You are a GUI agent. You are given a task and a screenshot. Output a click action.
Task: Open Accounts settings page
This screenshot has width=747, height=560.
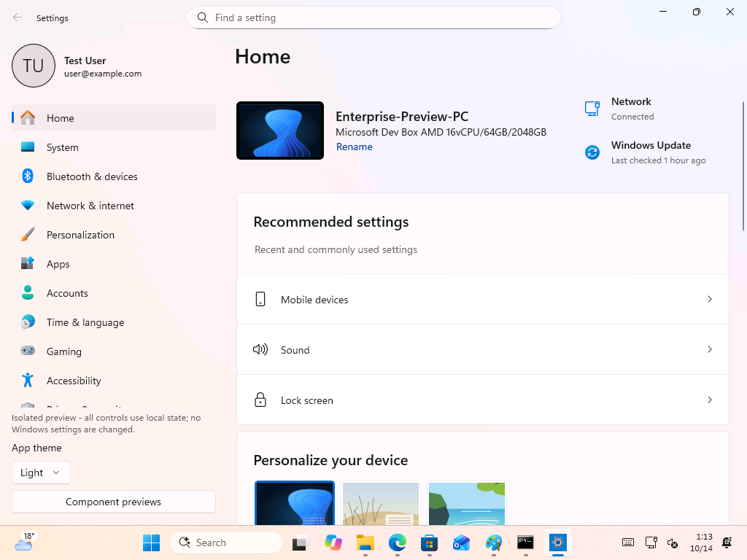tap(113, 293)
